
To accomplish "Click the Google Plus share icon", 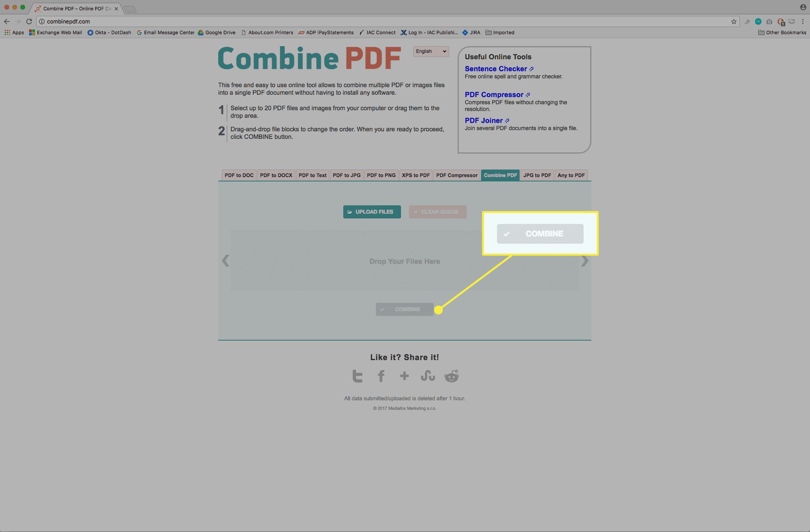I will pyautogui.click(x=404, y=375).
